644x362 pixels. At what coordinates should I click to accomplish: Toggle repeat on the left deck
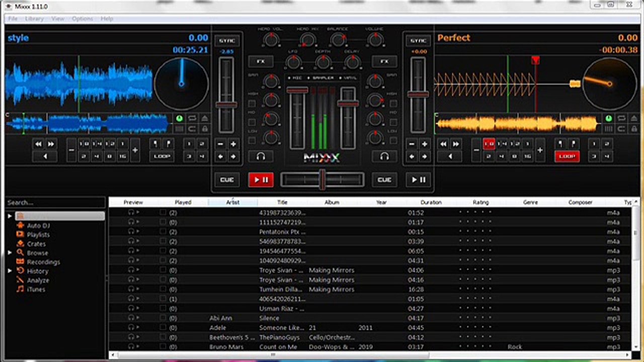click(x=192, y=118)
